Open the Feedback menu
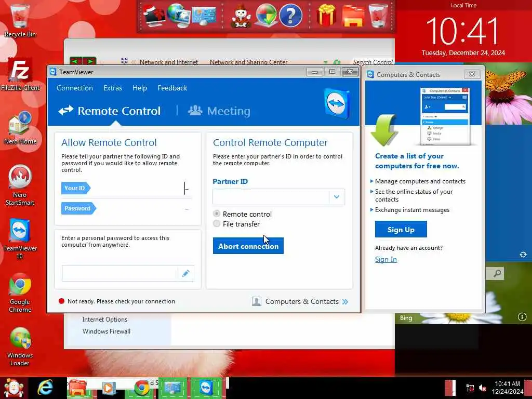This screenshot has height=399, width=532. 172,88
